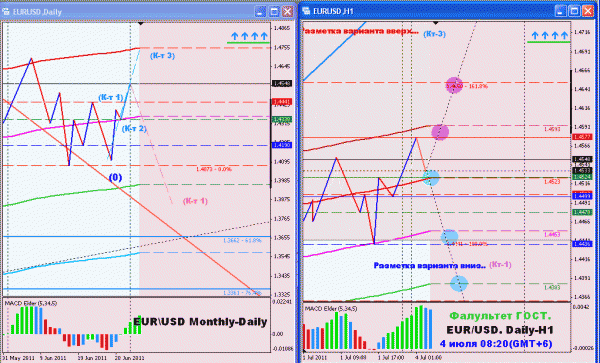Select the red 'Разметка варианта вверх' text
The width and height of the screenshot is (600, 363).
point(360,31)
